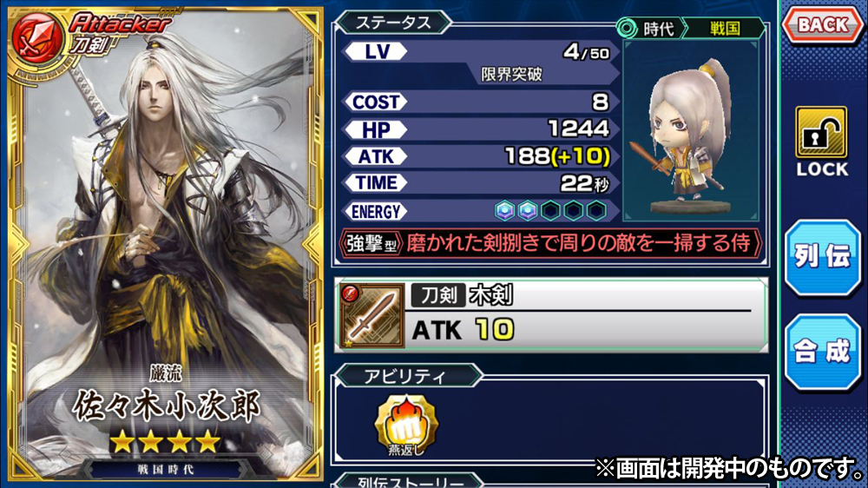This screenshot has height=488, width=868.
Task: Open the 木剣 equipped weapon panel
Action: 551,315
